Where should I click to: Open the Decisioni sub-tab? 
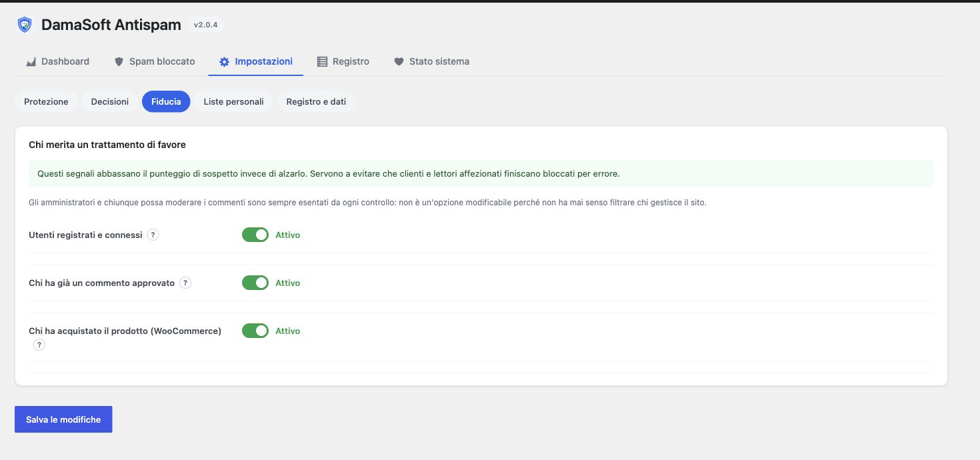(x=110, y=101)
